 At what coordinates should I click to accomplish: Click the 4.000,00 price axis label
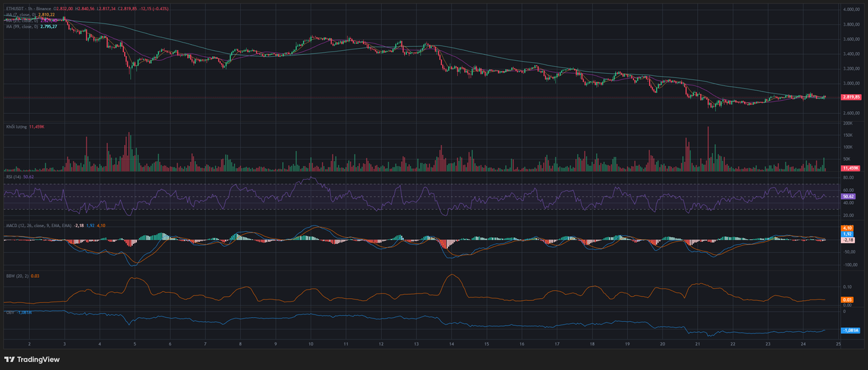[x=852, y=10]
